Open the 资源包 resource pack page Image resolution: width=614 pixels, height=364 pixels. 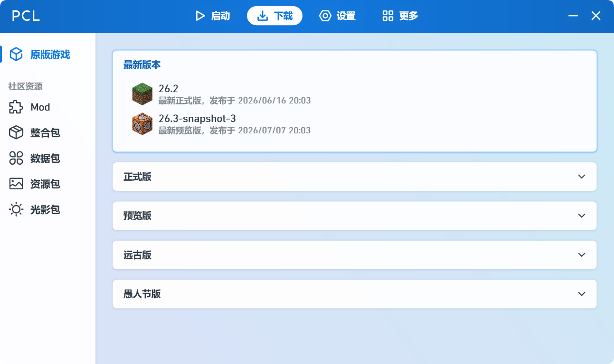click(x=47, y=184)
